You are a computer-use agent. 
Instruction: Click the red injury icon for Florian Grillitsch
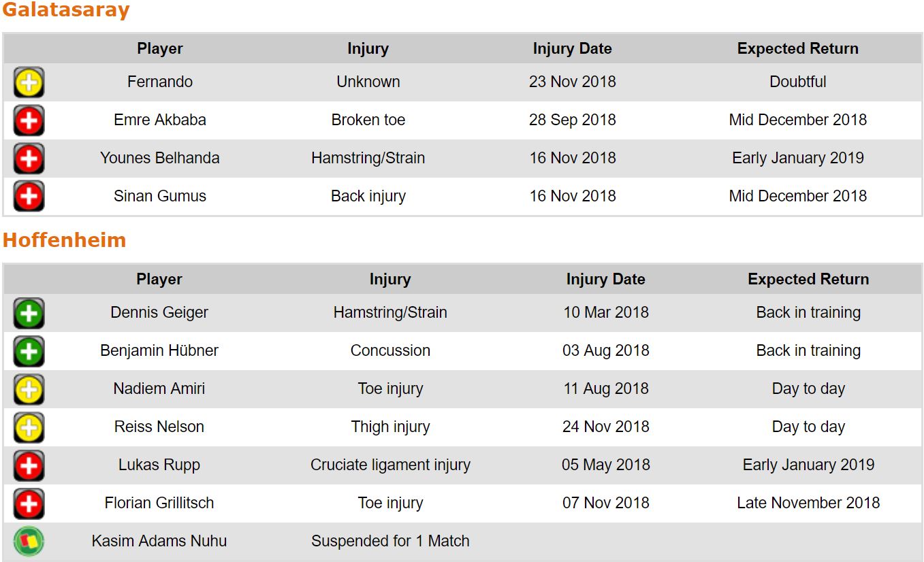pos(29,504)
